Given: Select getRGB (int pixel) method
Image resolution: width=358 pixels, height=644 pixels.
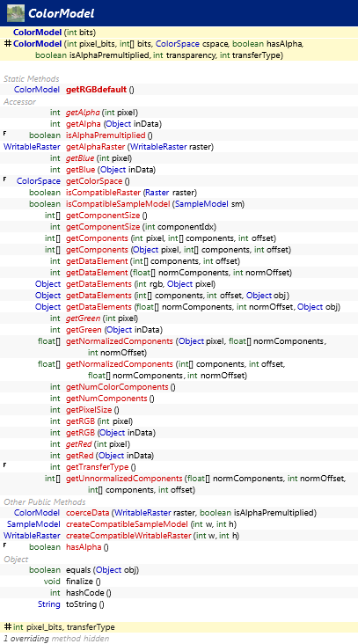Looking at the screenshot, I should click(x=99, y=421).
